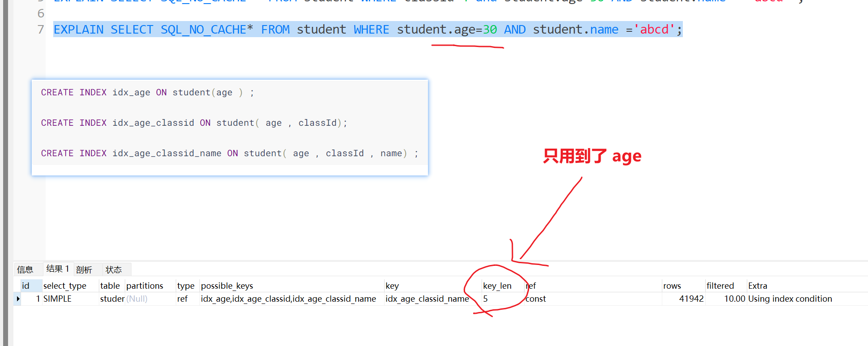Open the 结果 1 tab
Screen dimensions: 868x346
coord(58,269)
